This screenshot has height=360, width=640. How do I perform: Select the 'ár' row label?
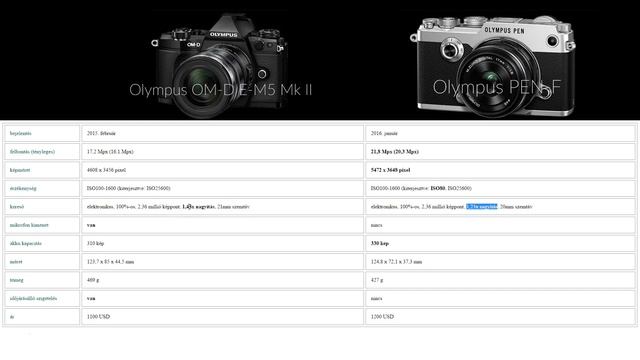[x=12, y=317]
